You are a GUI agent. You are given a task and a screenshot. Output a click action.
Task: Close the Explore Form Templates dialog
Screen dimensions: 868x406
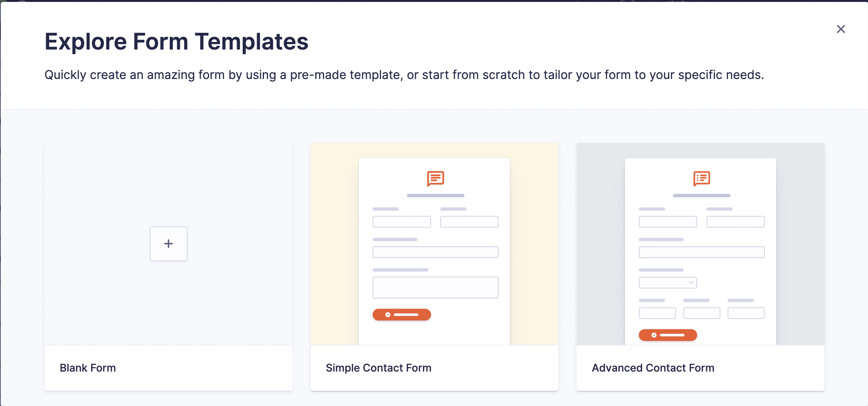pos(841,29)
